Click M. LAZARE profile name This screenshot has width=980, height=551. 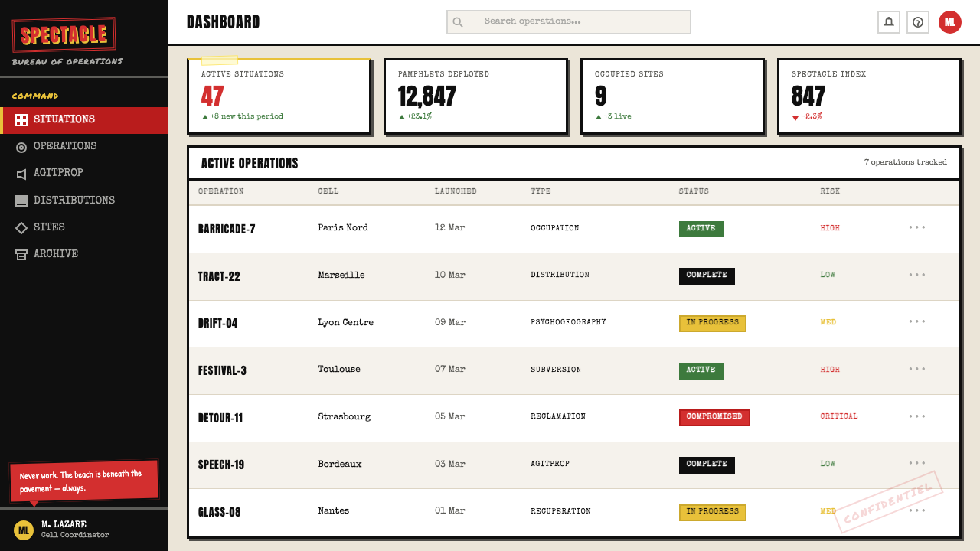64,524
